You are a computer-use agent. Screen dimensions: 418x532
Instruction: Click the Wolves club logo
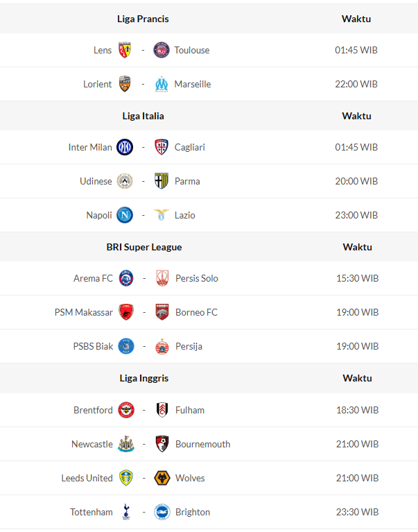[x=162, y=478]
